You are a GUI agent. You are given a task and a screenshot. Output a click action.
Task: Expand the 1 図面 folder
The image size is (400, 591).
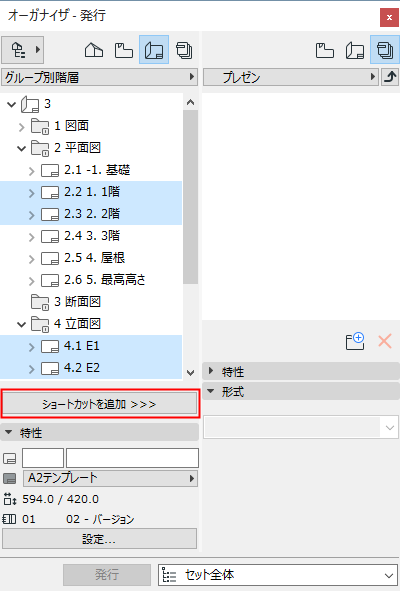point(21,127)
